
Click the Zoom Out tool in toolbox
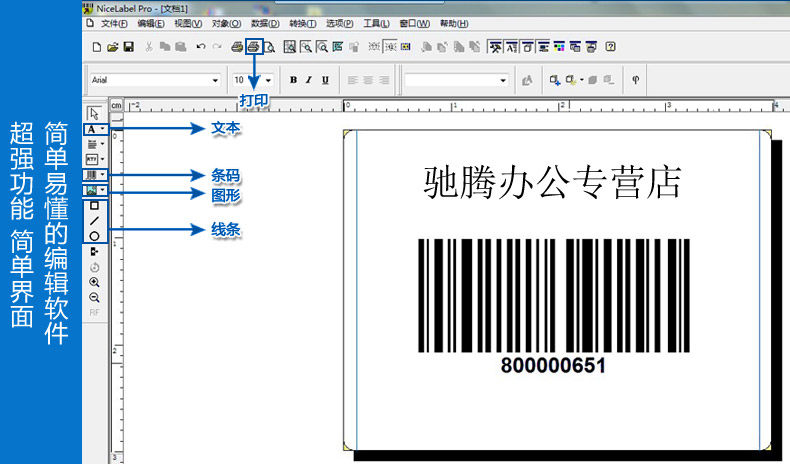[x=94, y=297]
